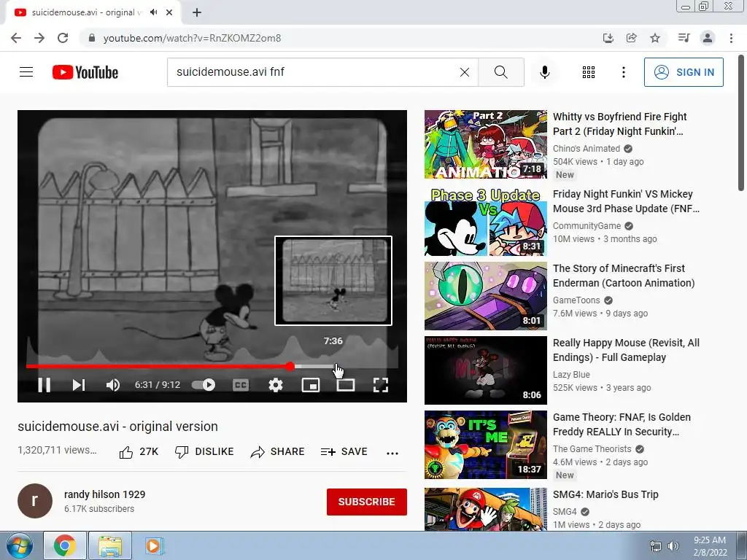Clear the search query with X

[465, 72]
